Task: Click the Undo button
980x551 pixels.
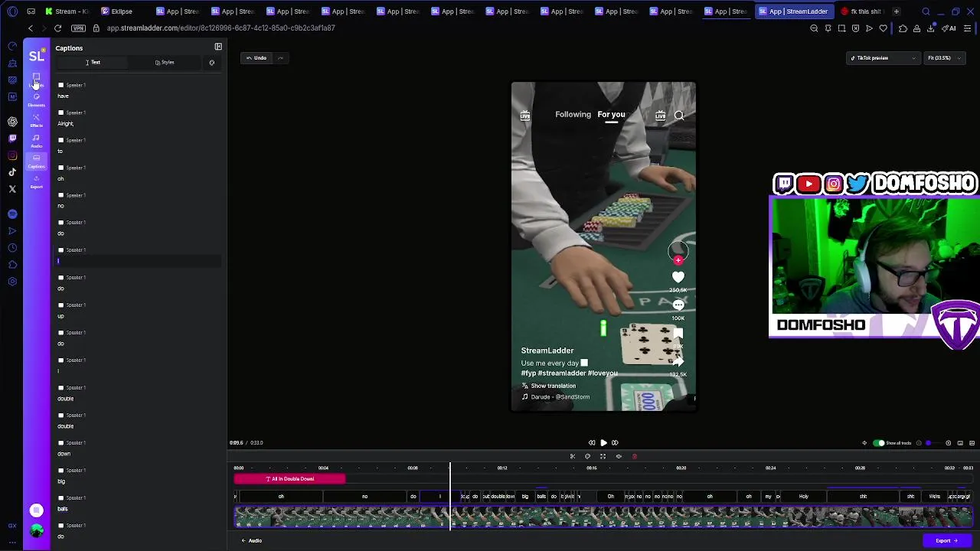Action: pyautogui.click(x=256, y=58)
